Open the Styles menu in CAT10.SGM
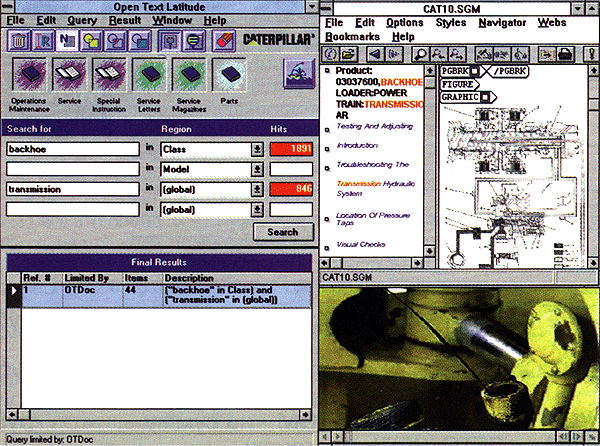600x446 pixels. tap(451, 23)
